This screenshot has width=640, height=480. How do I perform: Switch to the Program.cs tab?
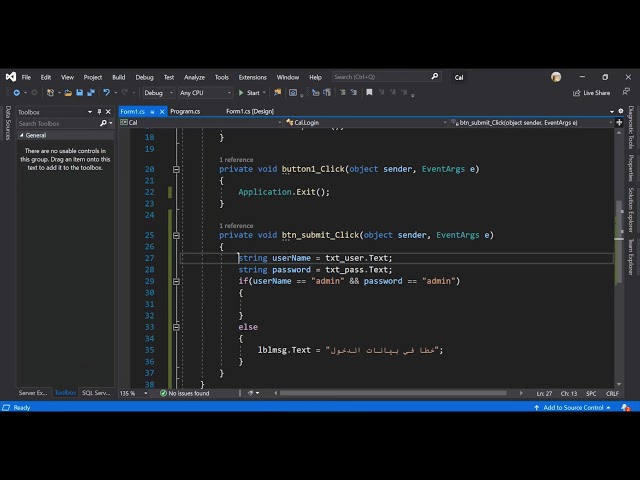pos(185,111)
